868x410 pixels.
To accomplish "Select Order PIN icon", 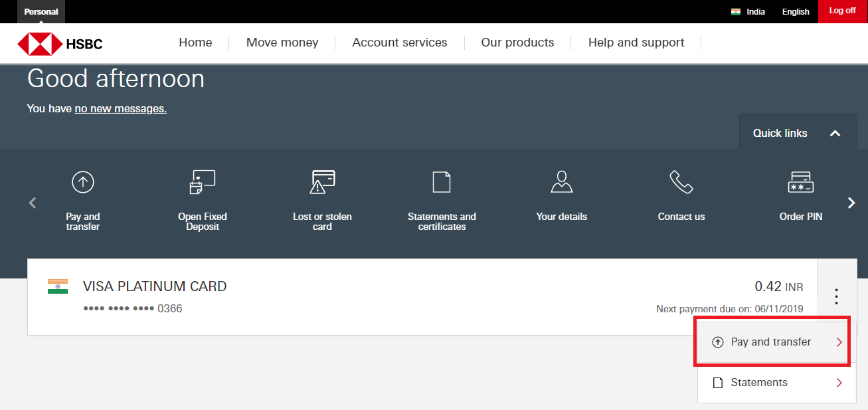I will click(x=801, y=181).
